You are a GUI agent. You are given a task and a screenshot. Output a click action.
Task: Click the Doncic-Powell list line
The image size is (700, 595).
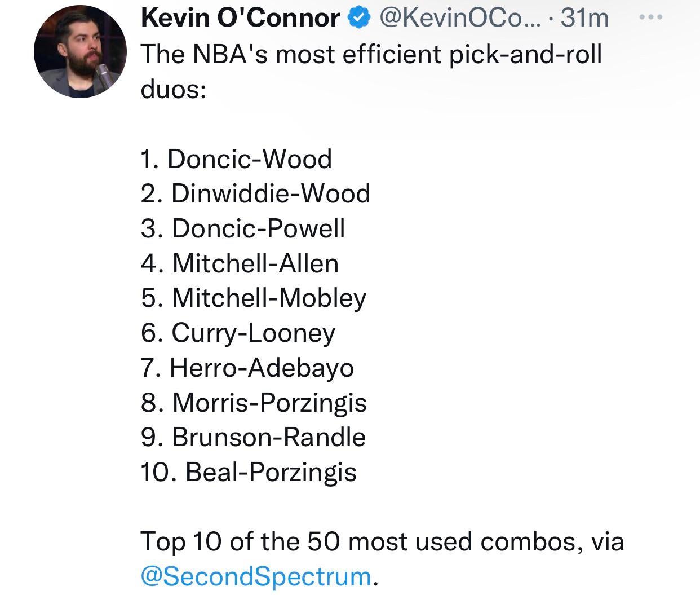pos(243,228)
